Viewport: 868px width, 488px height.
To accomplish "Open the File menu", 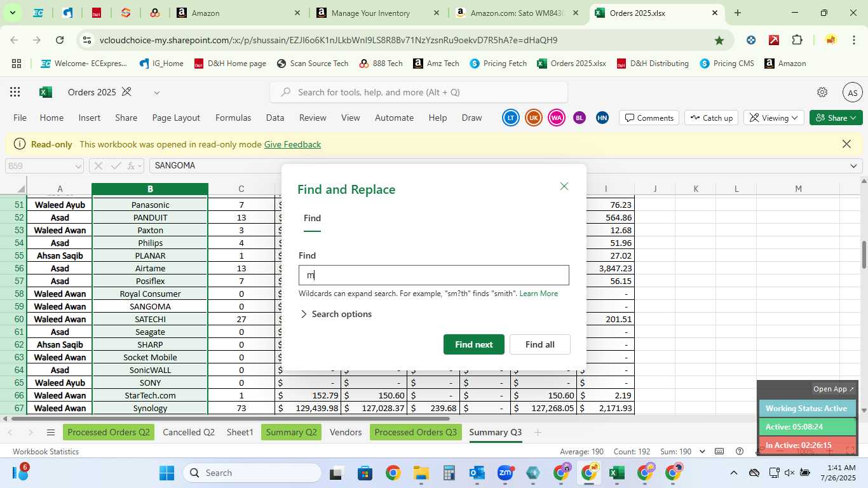I will (x=20, y=118).
